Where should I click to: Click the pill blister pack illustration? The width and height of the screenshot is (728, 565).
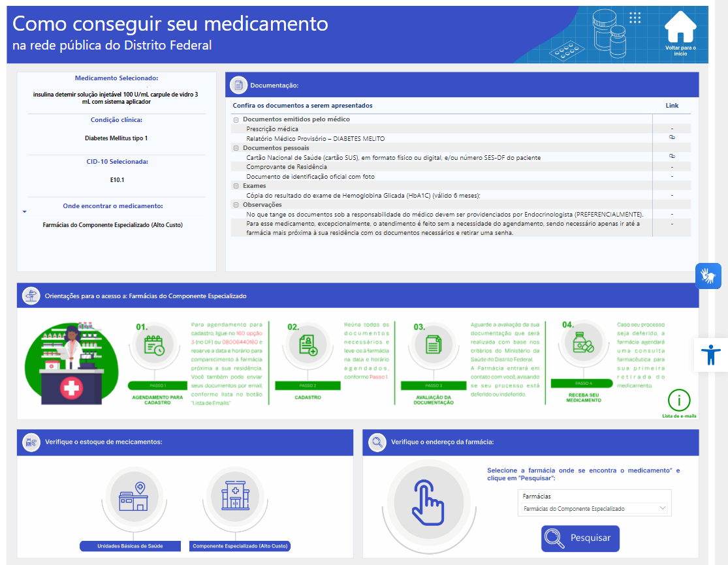coord(567,50)
